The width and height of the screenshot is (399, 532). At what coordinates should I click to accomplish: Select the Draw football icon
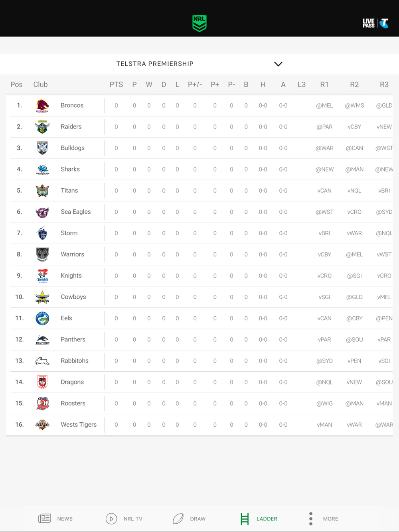(178, 518)
